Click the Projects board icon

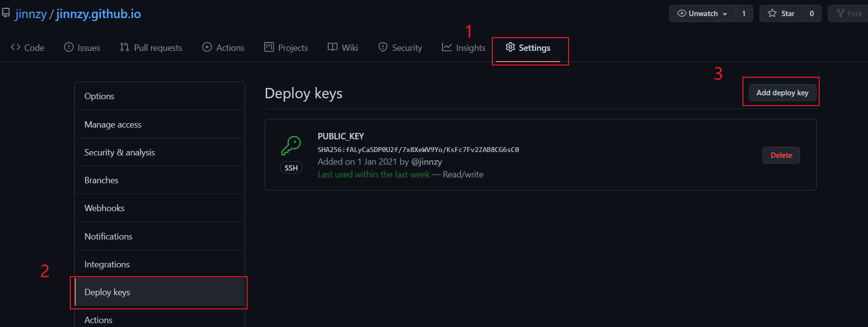coord(269,47)
